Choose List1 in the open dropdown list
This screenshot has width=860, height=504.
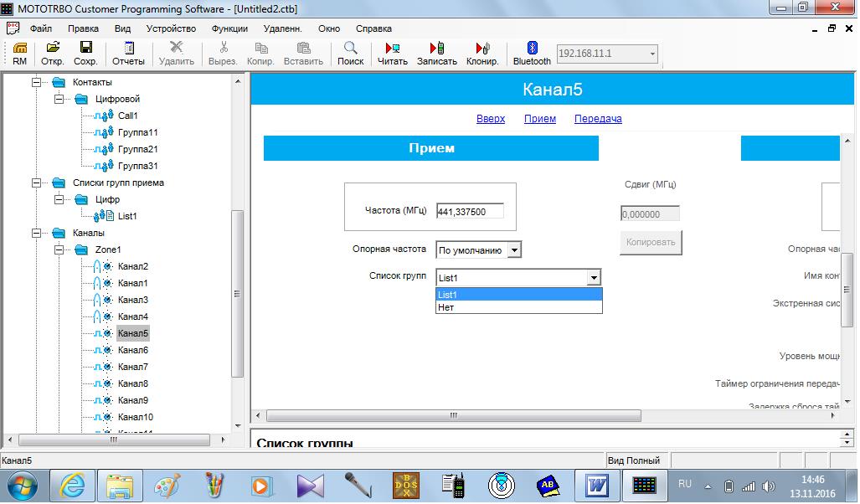click(519, 295)
